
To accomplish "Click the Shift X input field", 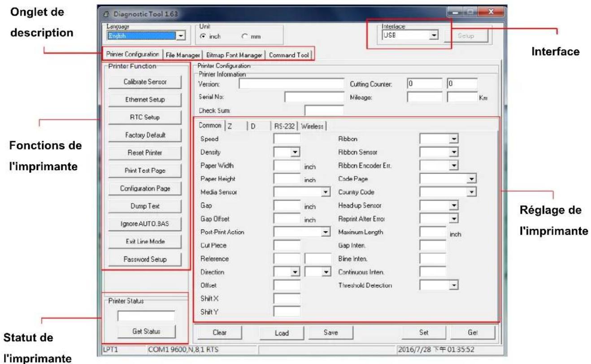I will click(x=287, y=298).
